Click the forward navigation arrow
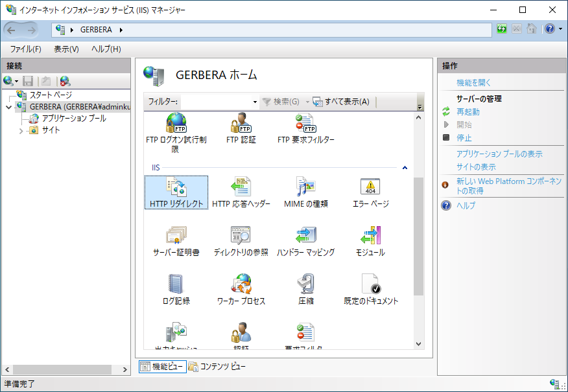 (32, 30)
